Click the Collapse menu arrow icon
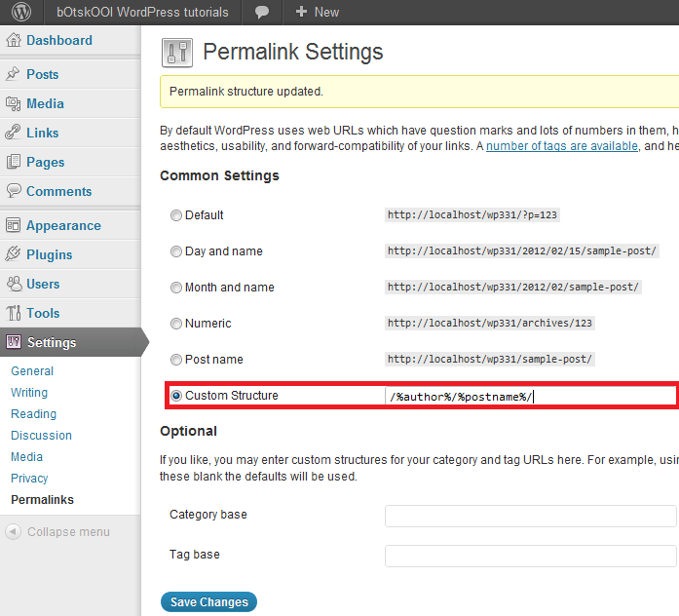Screen dimensions: 679x616 [x=13, y=531]
